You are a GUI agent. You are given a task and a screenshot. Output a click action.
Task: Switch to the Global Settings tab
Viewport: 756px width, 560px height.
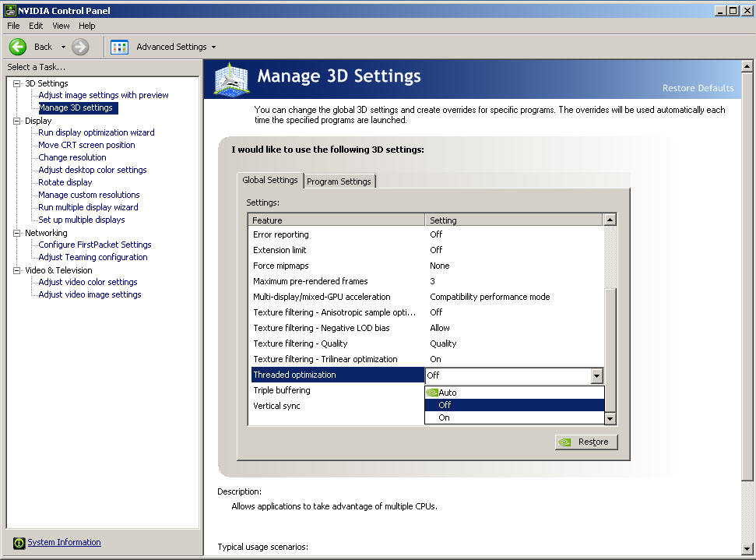(x=270, y=180)
